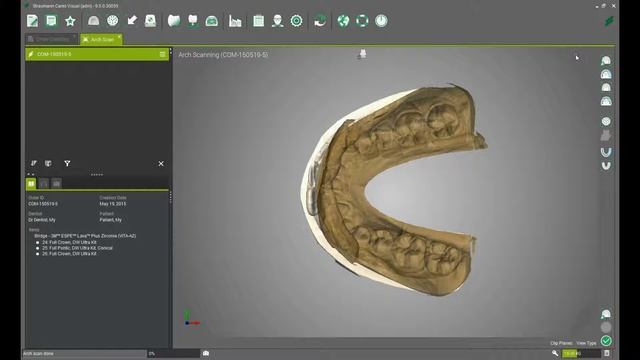Click the arch model scan toolbar icon

93,21
